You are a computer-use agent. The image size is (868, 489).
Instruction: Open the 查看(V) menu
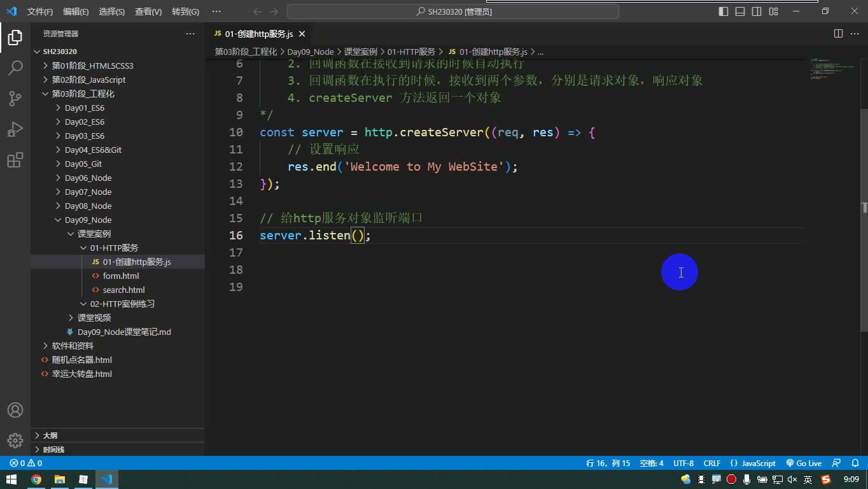pyautogui.click(x=148, y=11)
